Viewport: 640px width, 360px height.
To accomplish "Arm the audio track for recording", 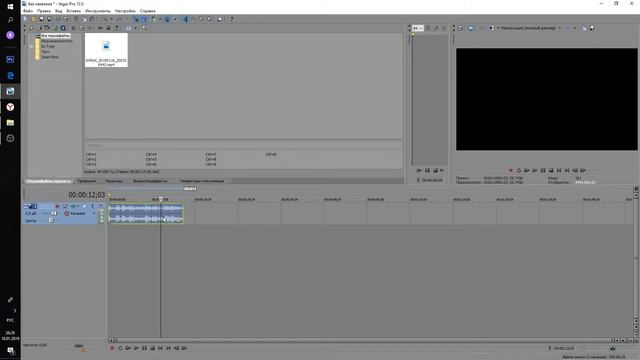I will [x=57, y=206].
